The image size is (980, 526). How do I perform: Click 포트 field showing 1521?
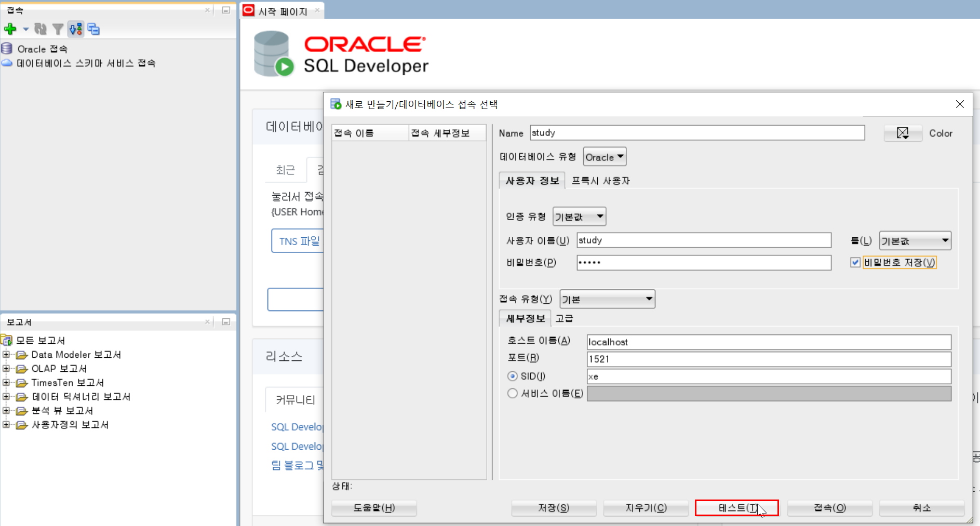(769, 359)
